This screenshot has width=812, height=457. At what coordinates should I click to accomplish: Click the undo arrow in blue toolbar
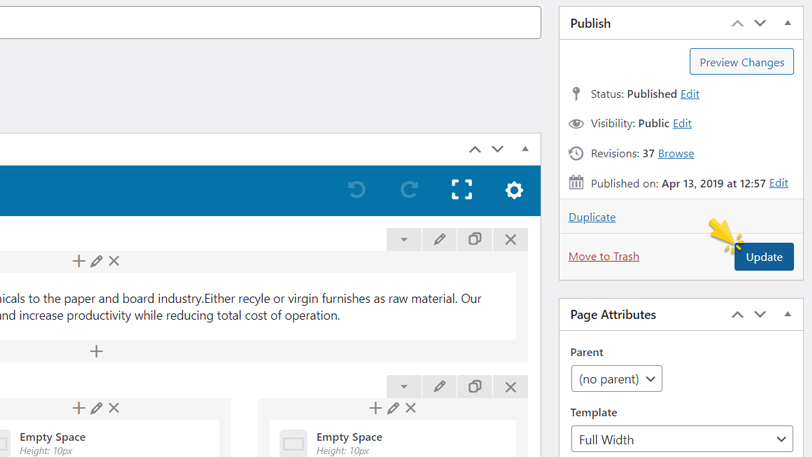[356, 190]
